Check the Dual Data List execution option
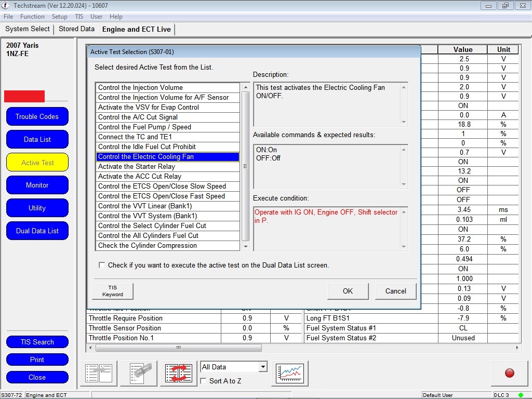 click(102, 265)
